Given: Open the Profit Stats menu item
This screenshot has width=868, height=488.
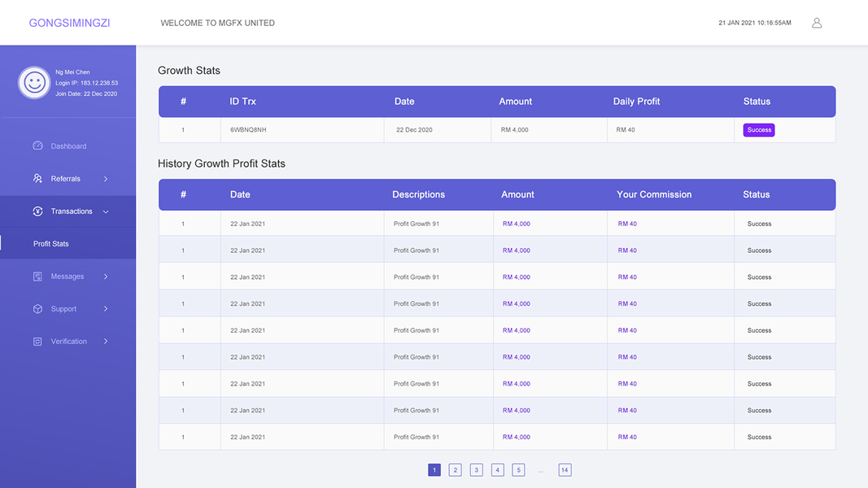Looking at the screenshot, I should [51, 244].
